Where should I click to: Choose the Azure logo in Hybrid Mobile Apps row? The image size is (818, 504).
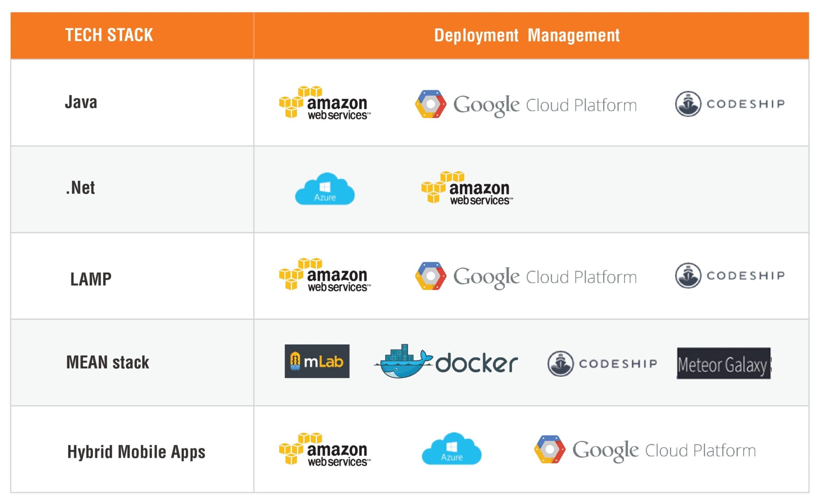(452, 449)
